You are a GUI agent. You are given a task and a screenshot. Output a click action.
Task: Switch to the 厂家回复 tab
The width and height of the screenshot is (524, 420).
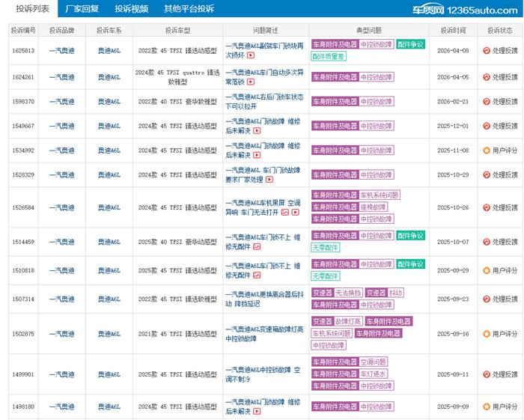coord(82,9)
